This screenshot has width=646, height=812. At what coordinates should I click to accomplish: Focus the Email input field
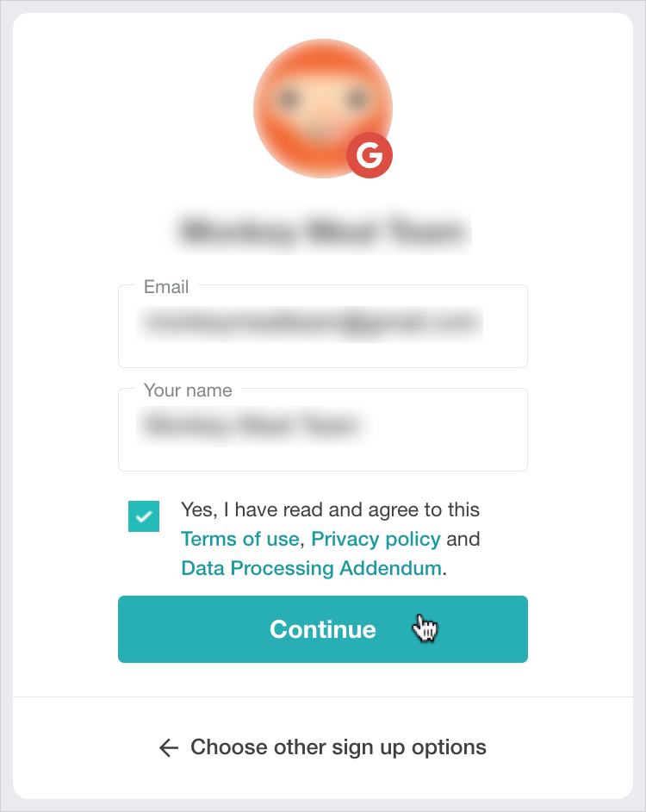322,347
